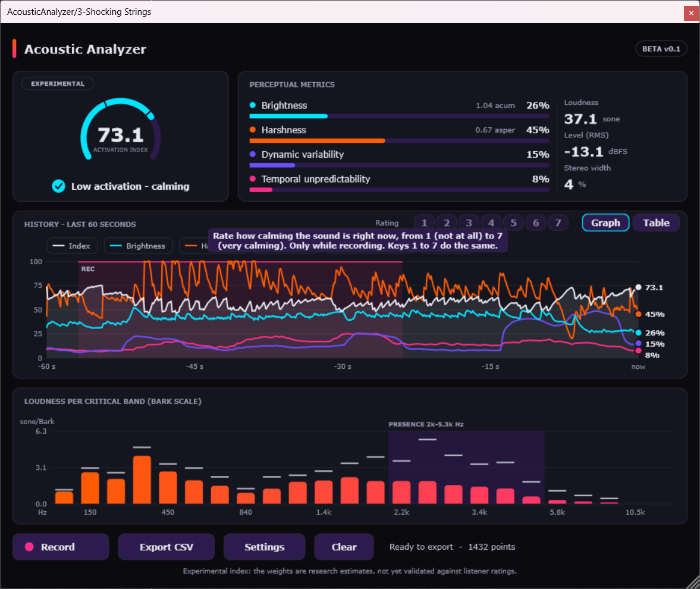
Task: Click the window resize grip in the corner
Action: [693, 582]
